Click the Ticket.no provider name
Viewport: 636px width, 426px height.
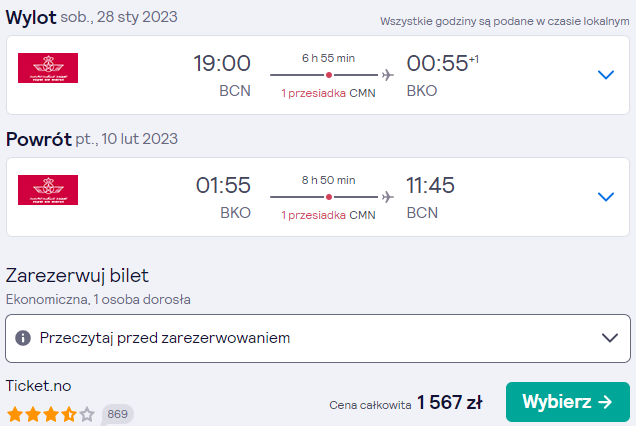[x=39, y=386]
